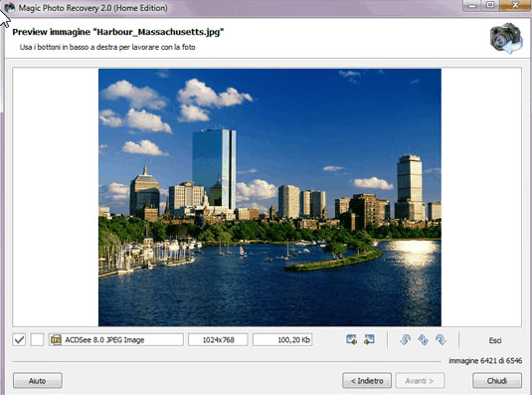Uncheck the checked box beside the file type
This screenshot has width=532, height=395.
[19, 339]
